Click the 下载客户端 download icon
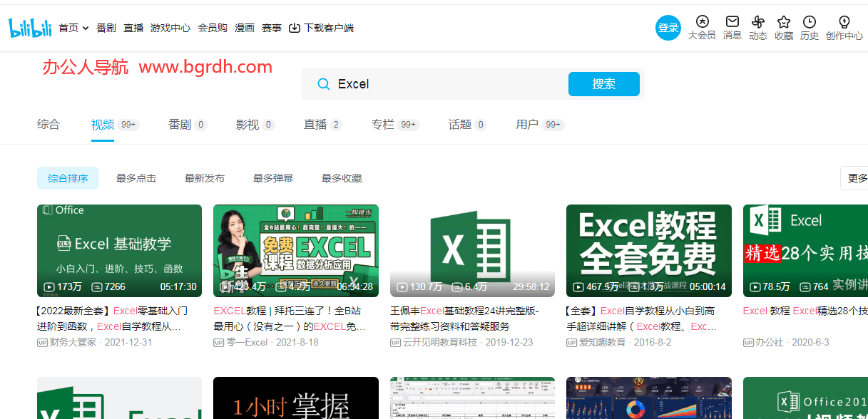The width and height of the screenshot is (868, 419). pos(295,28)
